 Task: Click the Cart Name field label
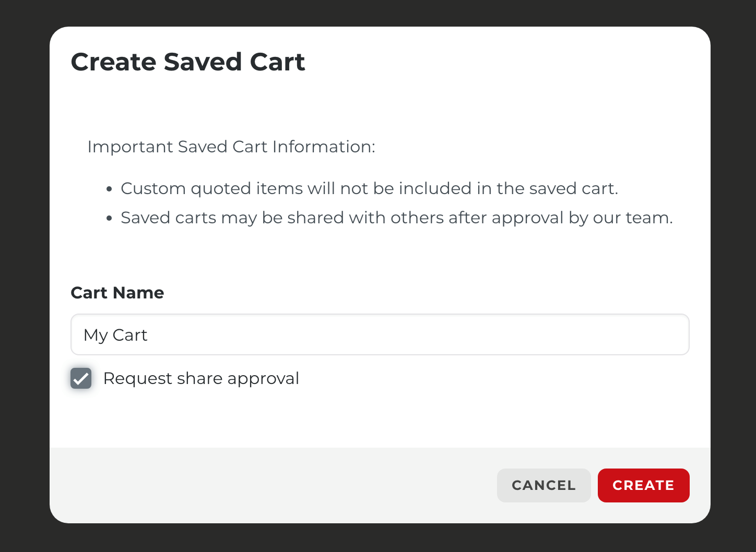tap(117, 293)
